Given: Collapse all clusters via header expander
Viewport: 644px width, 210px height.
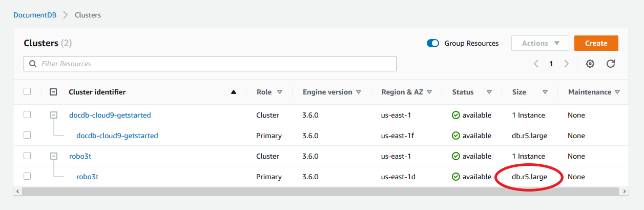Looking at the screenshot, I should pos(53,92).
